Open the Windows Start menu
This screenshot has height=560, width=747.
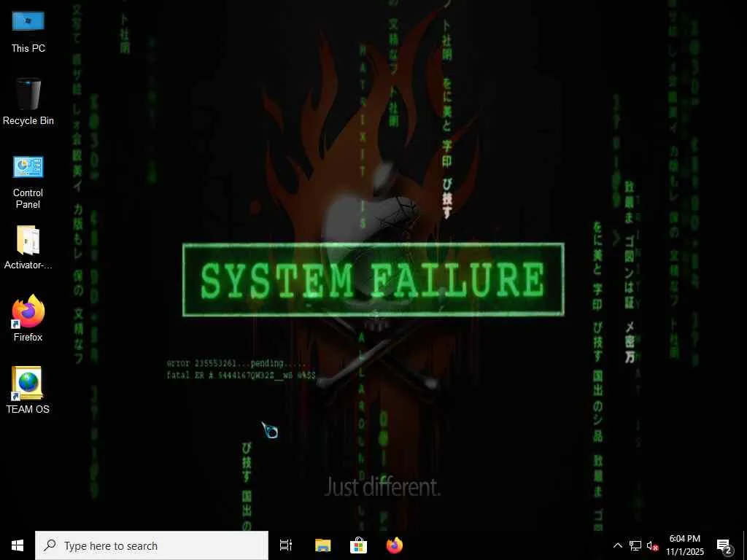[x=18, y=545]
